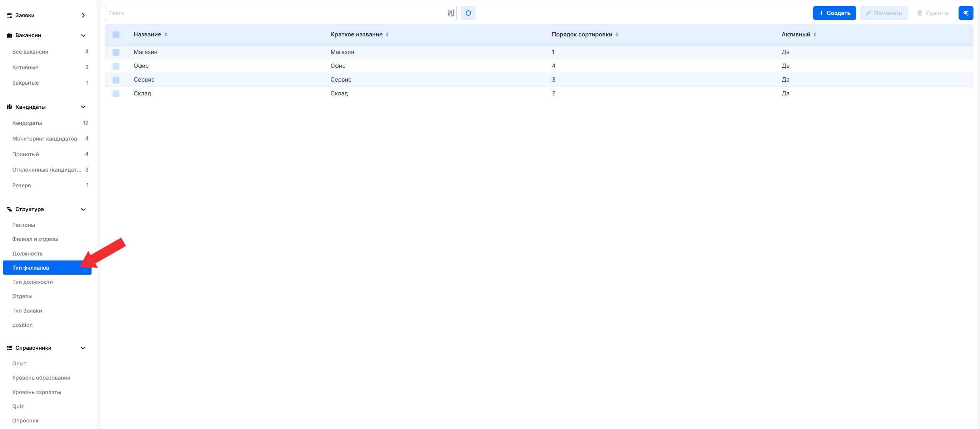This screenshot has width=980, height=429.
Task: Open Тип должности in sidebar
Action: tap(33, 282)
